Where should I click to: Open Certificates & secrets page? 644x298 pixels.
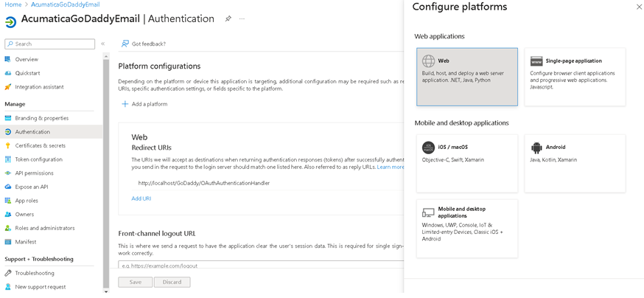pos(40,145)
